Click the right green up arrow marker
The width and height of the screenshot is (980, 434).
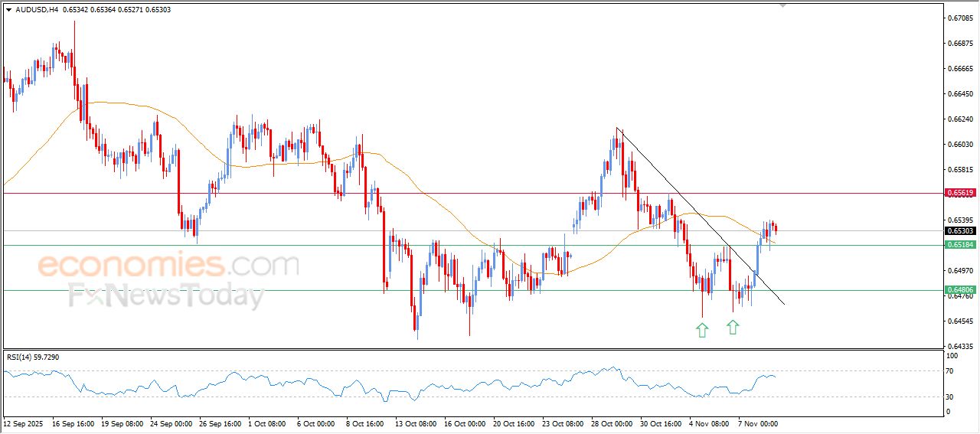point(733,328)
